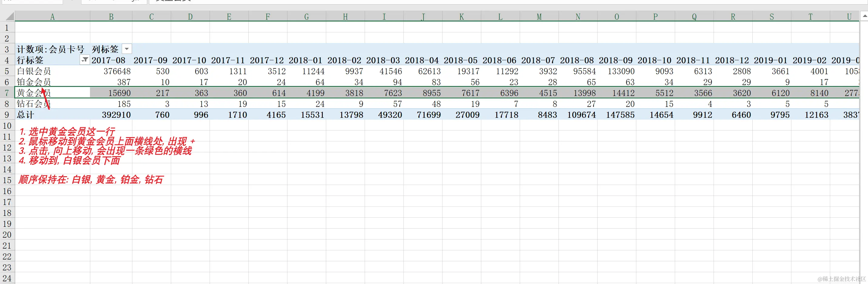
Task: Select row 5 header
Action: click(x=7, y=71)
